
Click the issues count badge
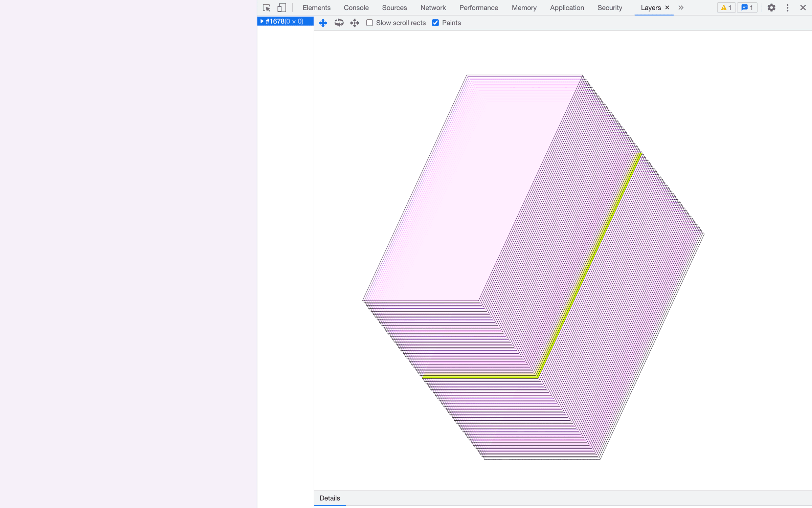click(x=747, y=8)
